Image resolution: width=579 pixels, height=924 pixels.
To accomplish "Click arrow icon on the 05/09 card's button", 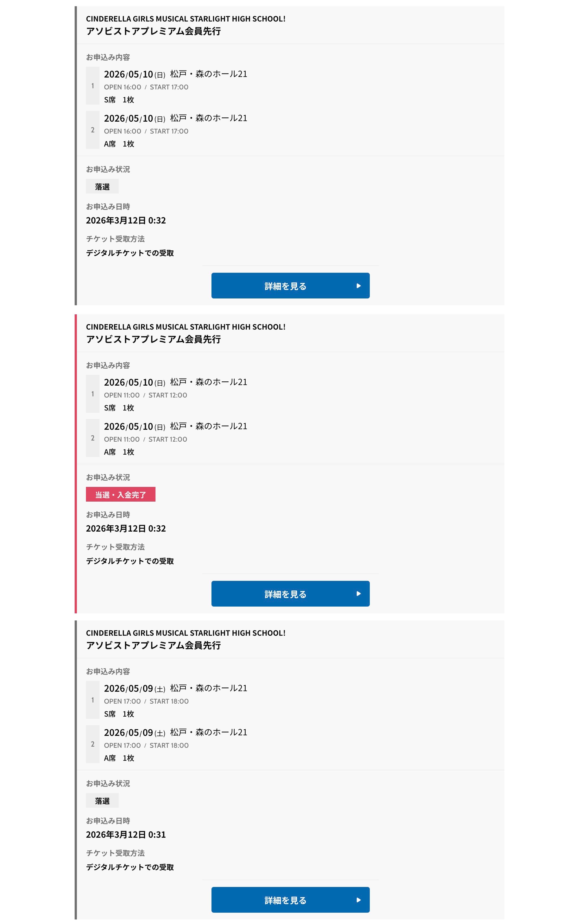I will click(x=358, y=899).
